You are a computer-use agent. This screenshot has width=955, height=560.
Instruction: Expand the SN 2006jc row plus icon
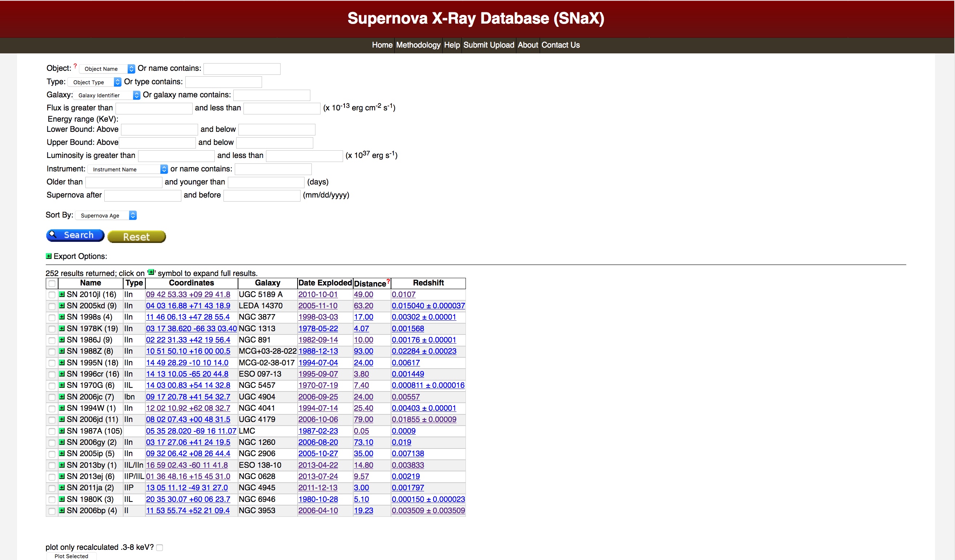(62, 397)
